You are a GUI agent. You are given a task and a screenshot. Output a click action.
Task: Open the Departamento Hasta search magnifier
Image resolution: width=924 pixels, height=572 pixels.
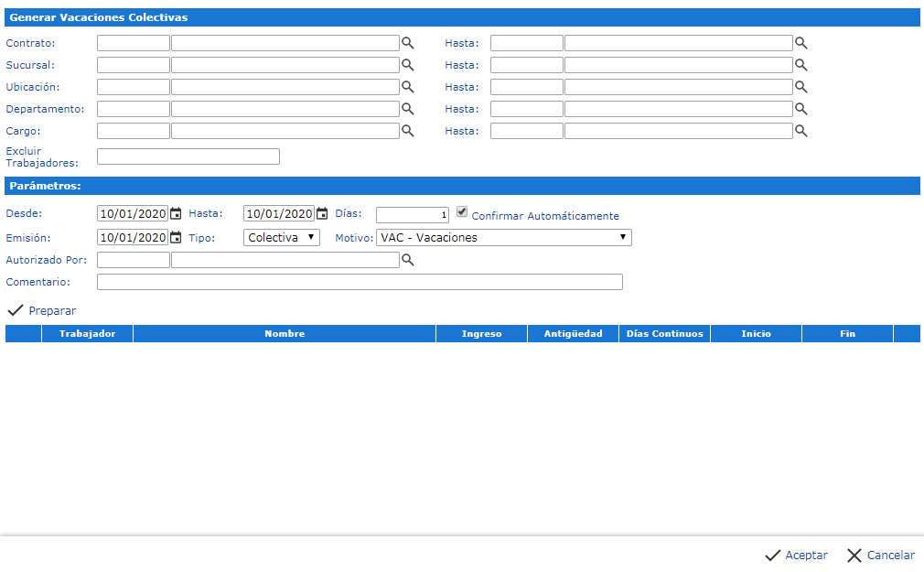[x=800, y=109]
